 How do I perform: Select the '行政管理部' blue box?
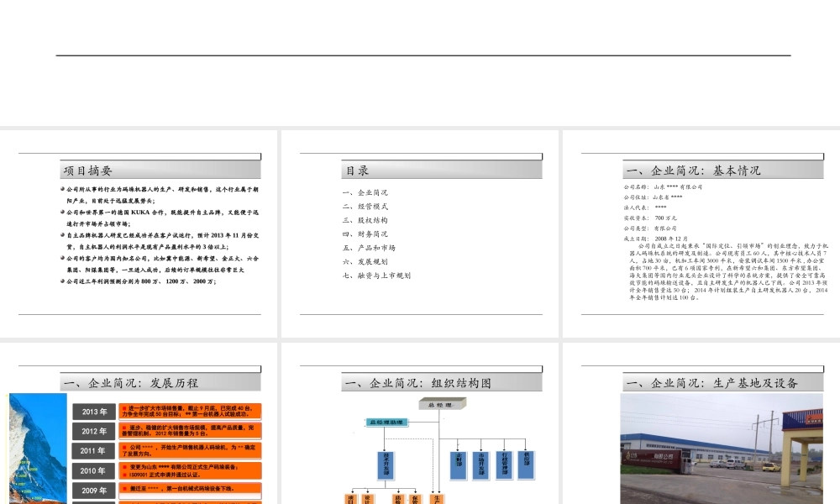[x=504, y=465]
